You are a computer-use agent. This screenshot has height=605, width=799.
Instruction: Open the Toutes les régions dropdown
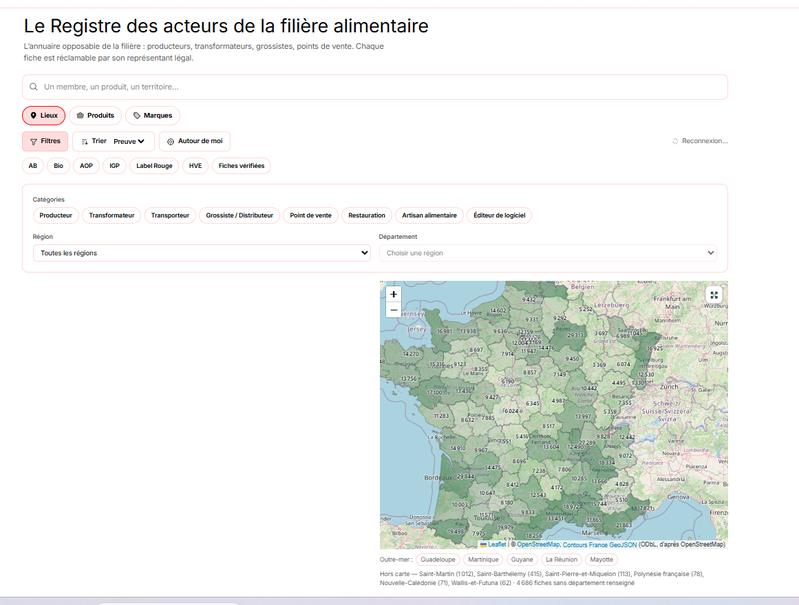[x=202, y=253]
